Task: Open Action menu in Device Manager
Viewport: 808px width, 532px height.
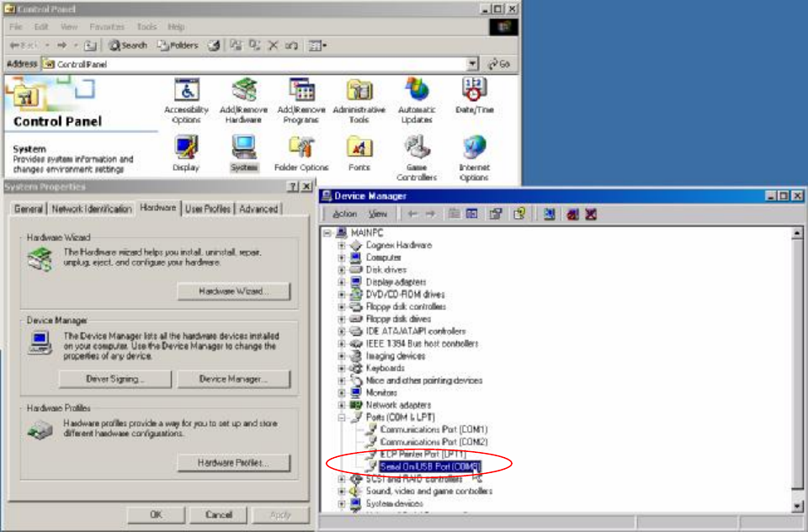Action: 345,214
